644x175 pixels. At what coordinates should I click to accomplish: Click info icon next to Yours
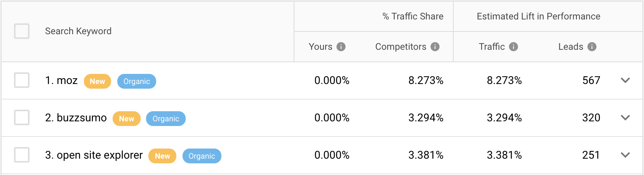tap(341, 47)
